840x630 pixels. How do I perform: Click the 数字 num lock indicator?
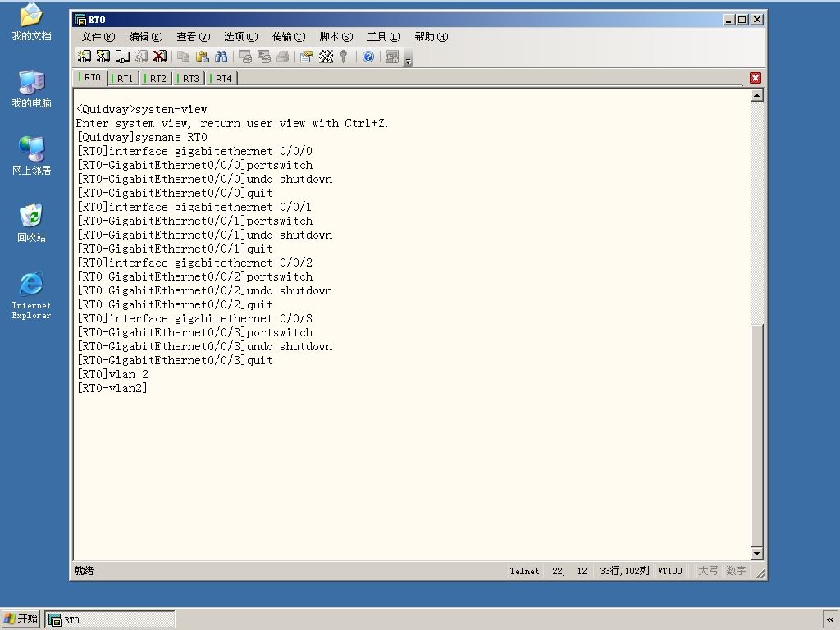point(736,571)
